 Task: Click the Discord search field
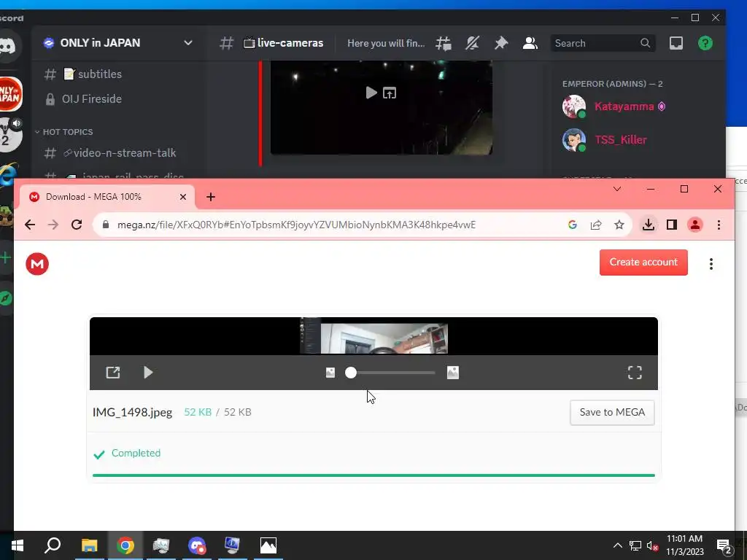coord(603,43)
